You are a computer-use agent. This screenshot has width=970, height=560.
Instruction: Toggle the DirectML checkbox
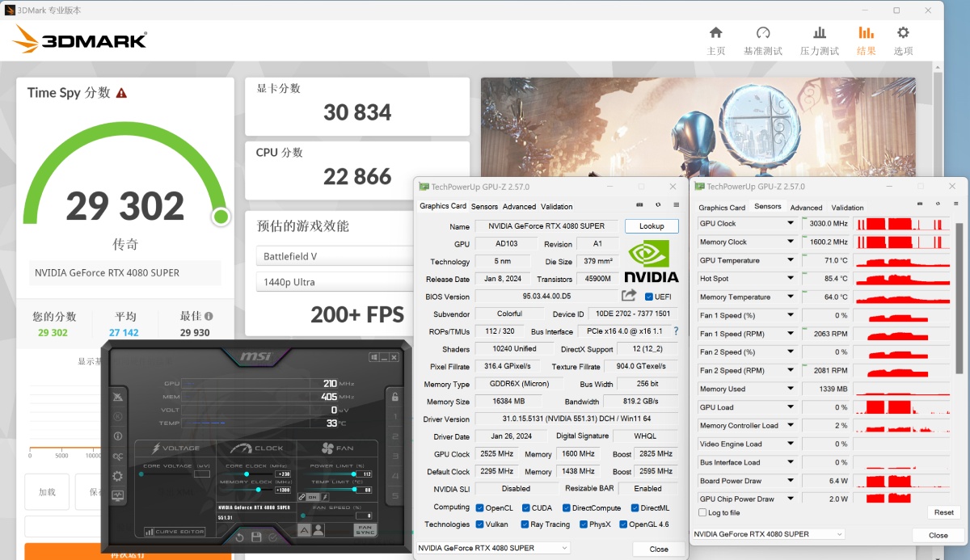point(634,508)
